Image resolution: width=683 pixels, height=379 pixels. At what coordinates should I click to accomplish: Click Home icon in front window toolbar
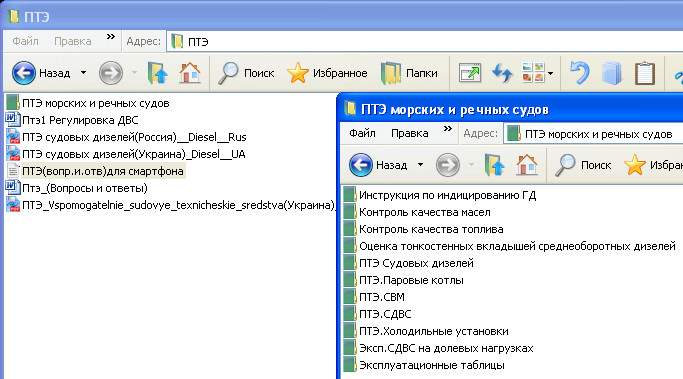click(x=527, y=165)
